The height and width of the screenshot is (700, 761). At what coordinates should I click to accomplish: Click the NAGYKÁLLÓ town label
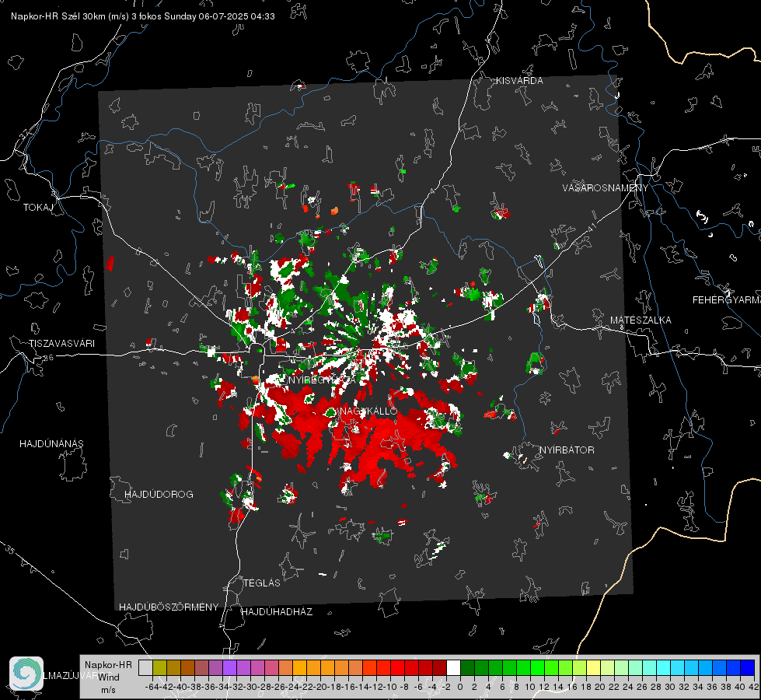pyautogui.click(x=368, y=411)
